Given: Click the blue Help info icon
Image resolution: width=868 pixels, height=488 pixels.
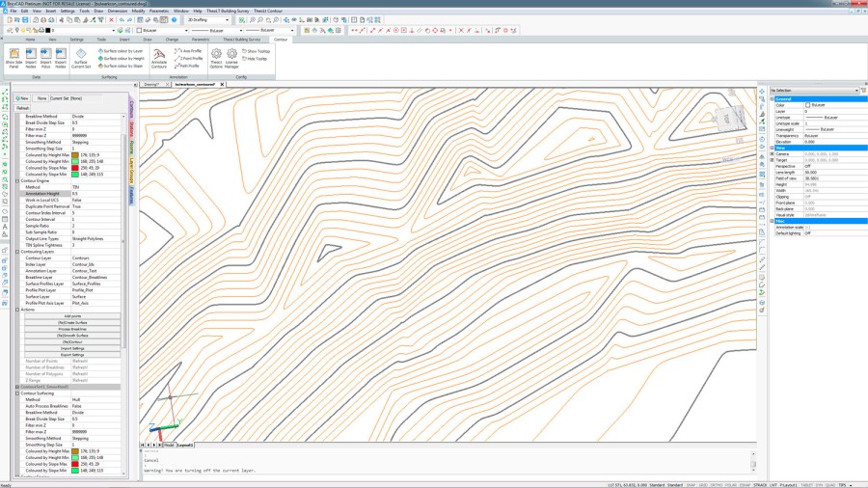Looking at the screenshot, I should [x=174, y=20].
